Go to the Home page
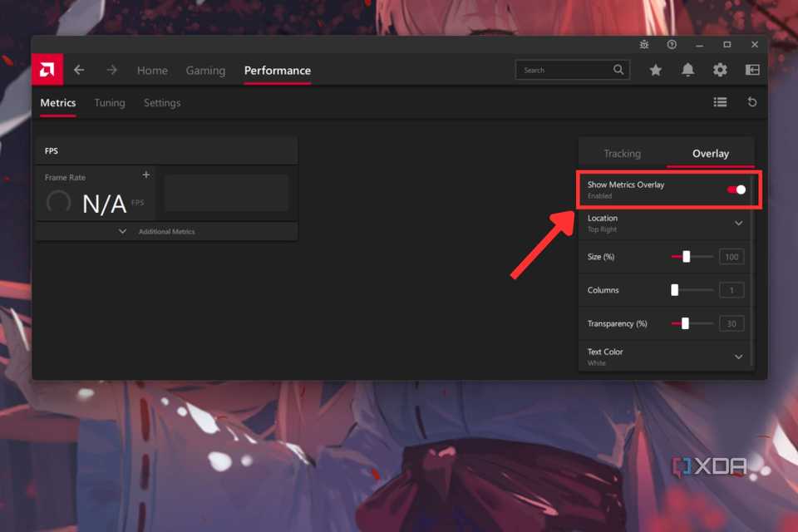Image resolution: width=798 pixels, height=532 pixels. (x=152, y=71)
